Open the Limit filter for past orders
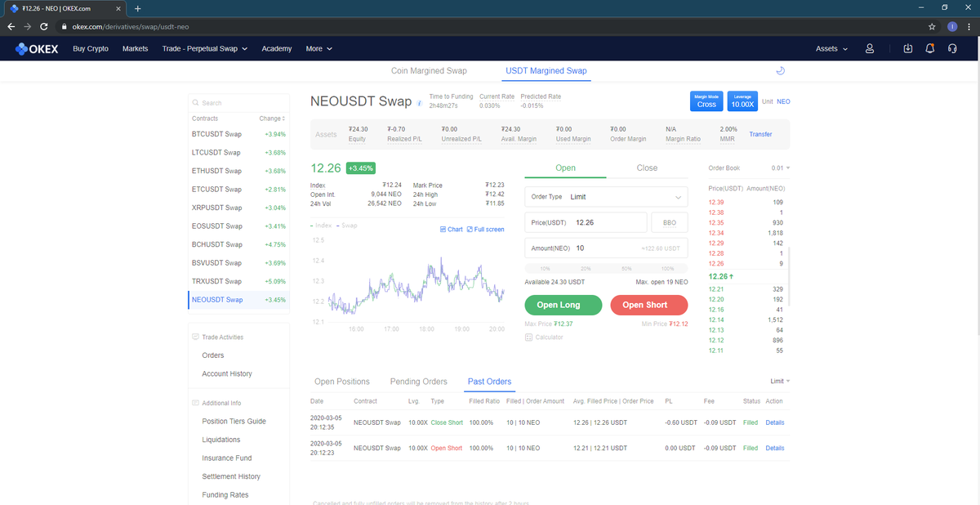The height and width of the screenshot is (505, 980). (x=780, y=382)
